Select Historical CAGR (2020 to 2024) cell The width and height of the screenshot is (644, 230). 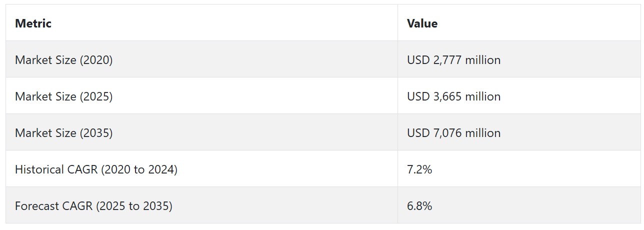coord(201,169)
